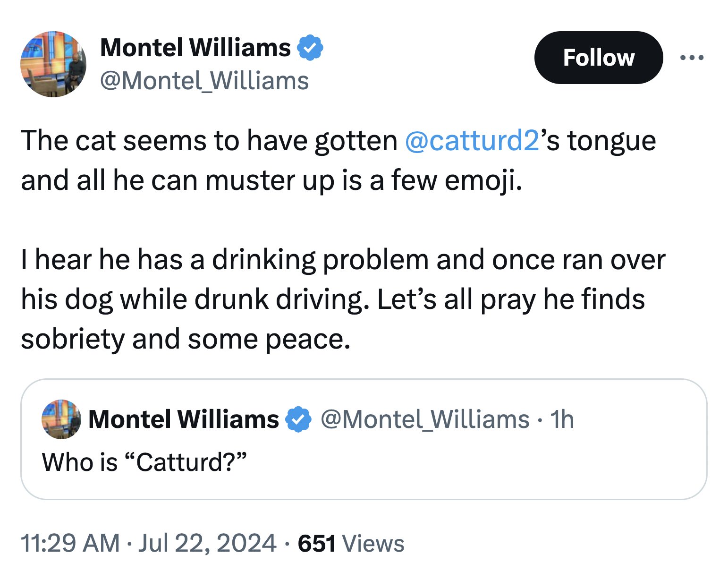The image size is (728, 580).
Task: Click the @Montel_Williams handle under the main name
Action: (x=204, y=81)
